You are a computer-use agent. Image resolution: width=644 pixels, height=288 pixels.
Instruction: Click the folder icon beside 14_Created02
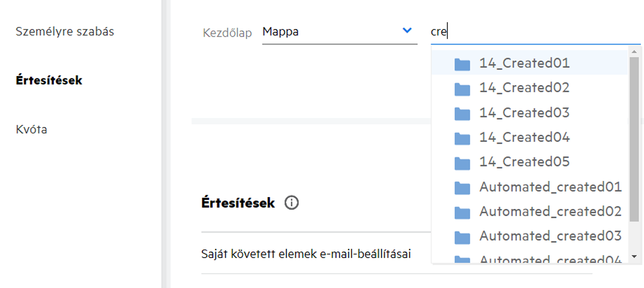click(462, 89)
